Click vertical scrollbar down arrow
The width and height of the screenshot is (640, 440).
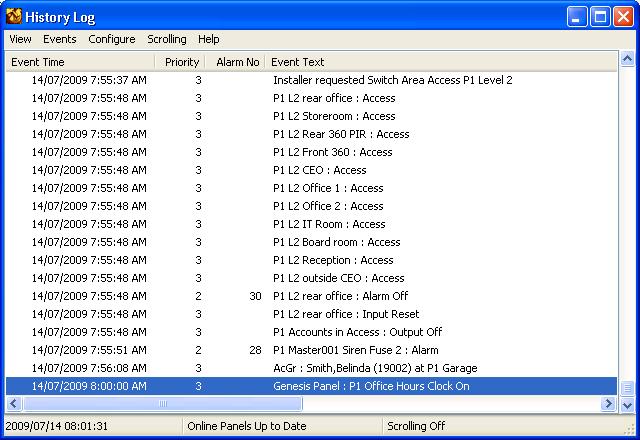click(x=627, y=405)
